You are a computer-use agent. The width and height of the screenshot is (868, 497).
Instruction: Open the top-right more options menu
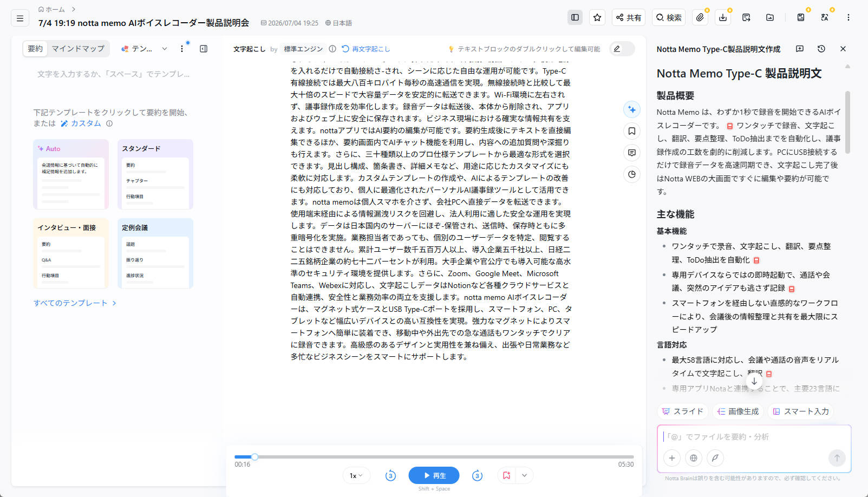click(849, 17)
